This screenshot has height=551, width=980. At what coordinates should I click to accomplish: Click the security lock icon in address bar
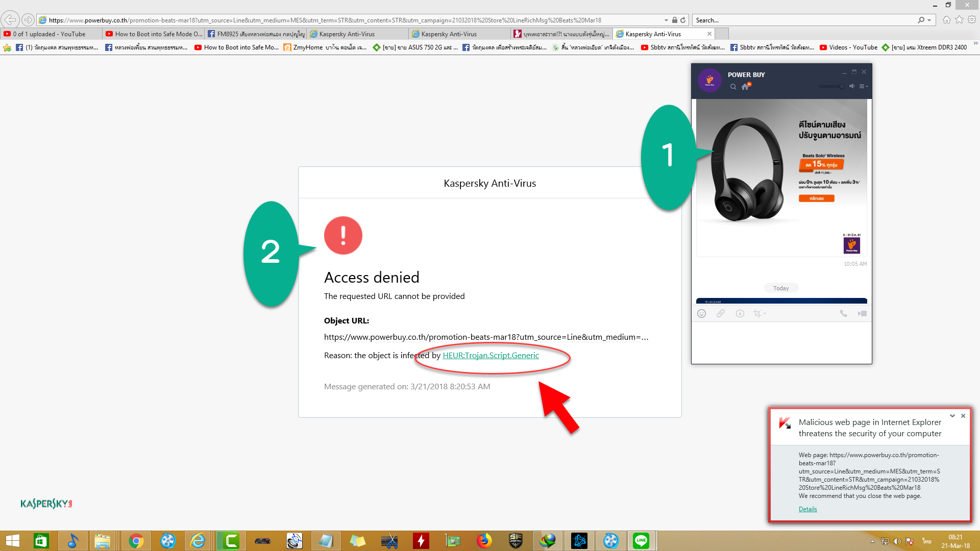[x=675, y=20]
